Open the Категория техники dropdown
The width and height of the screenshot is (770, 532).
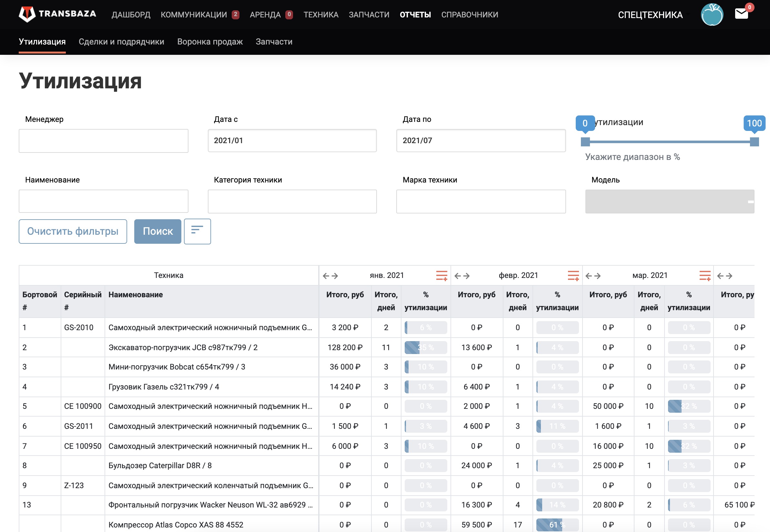(x=292, y=201)
